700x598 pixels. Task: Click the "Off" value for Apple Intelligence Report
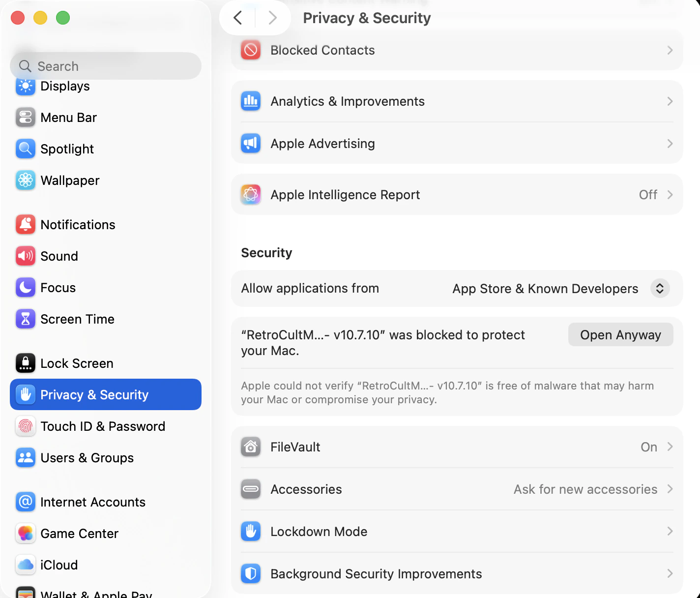(648, 195)
